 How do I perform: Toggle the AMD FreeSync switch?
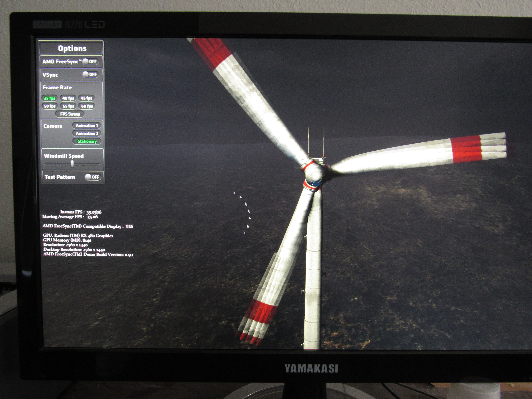tap(90, 62)
